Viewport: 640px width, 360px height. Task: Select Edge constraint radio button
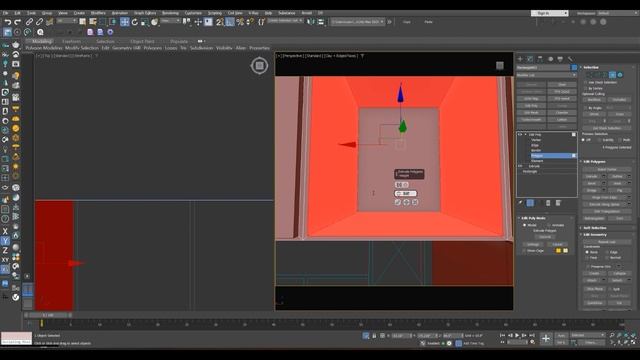point(607,252)
